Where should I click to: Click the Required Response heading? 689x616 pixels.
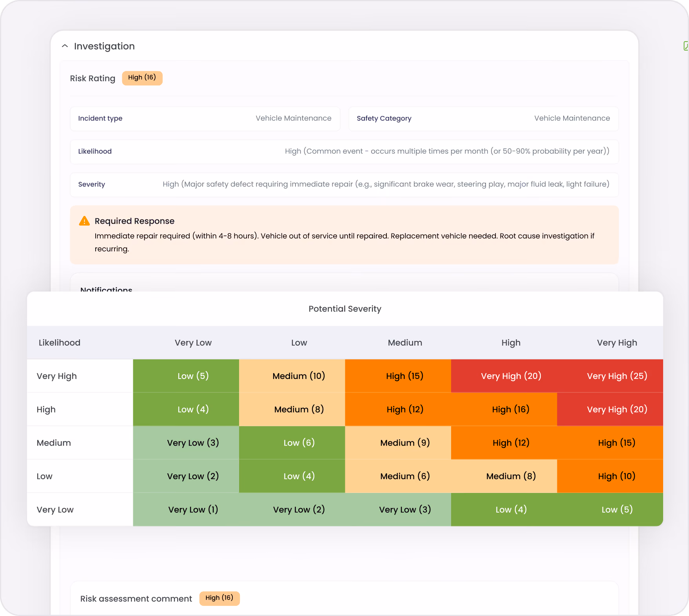(x=134, y=221)
